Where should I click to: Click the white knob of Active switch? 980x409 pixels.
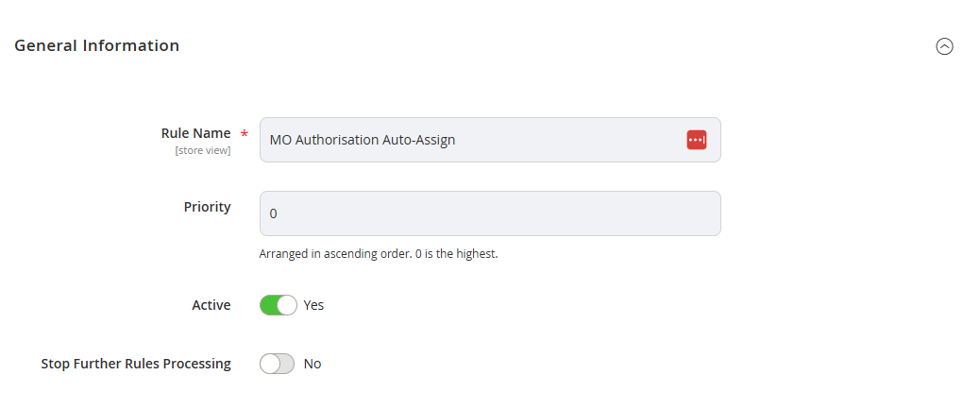pos(287,305)
